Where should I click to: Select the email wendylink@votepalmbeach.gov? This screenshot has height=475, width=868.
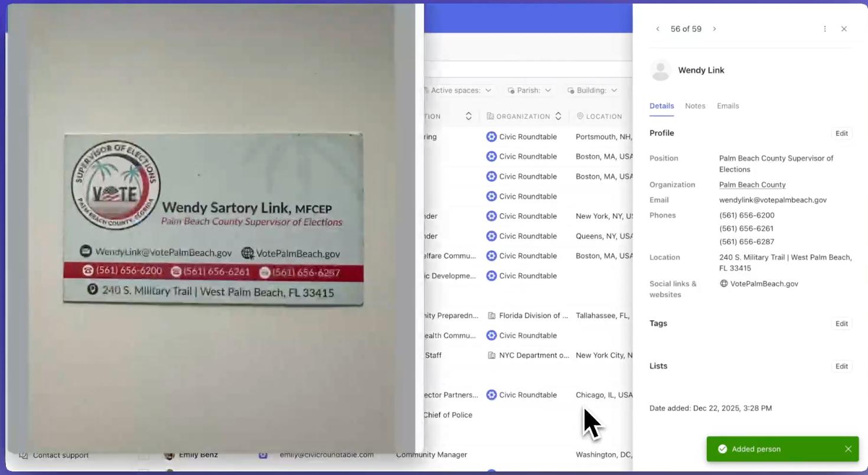(773, 200)
